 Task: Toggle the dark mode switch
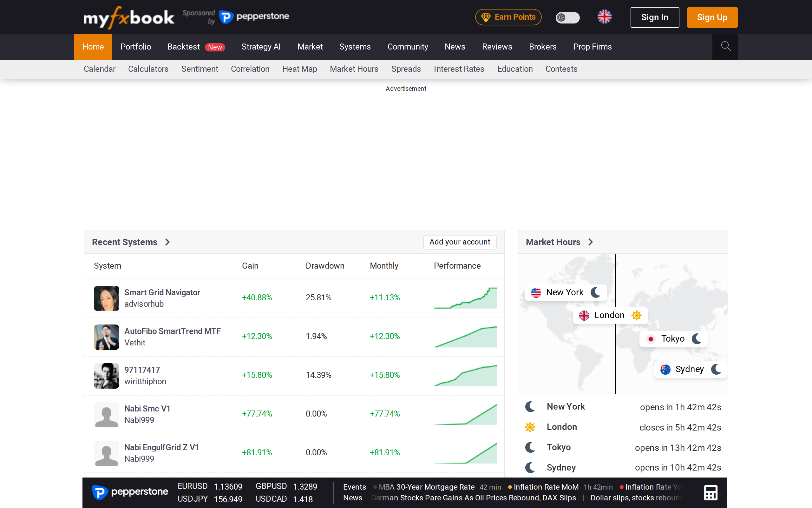567,17
